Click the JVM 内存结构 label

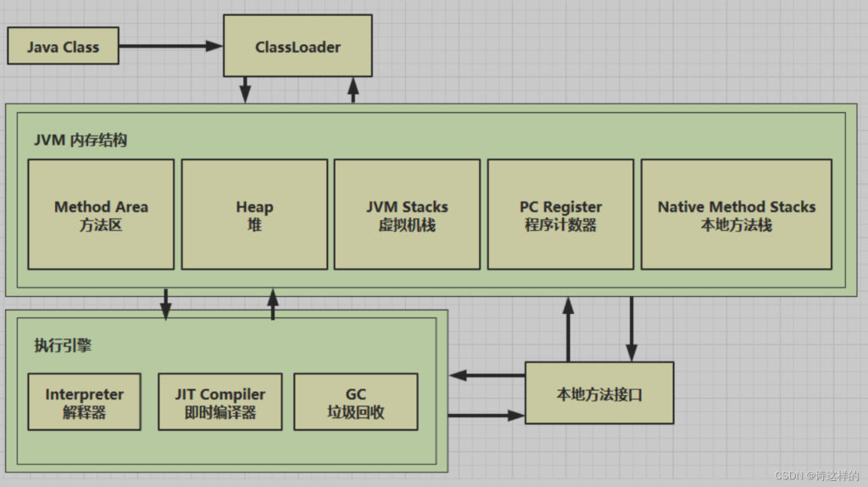pos(81,140)
